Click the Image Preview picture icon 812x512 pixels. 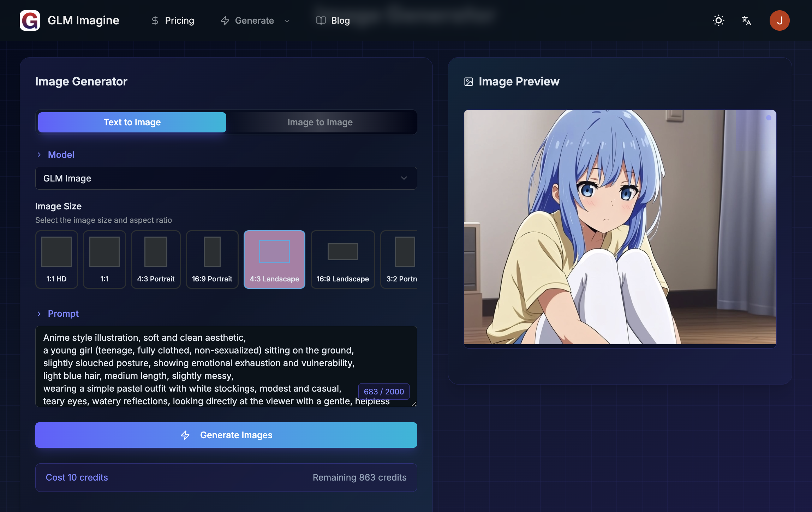coord(468,82)
